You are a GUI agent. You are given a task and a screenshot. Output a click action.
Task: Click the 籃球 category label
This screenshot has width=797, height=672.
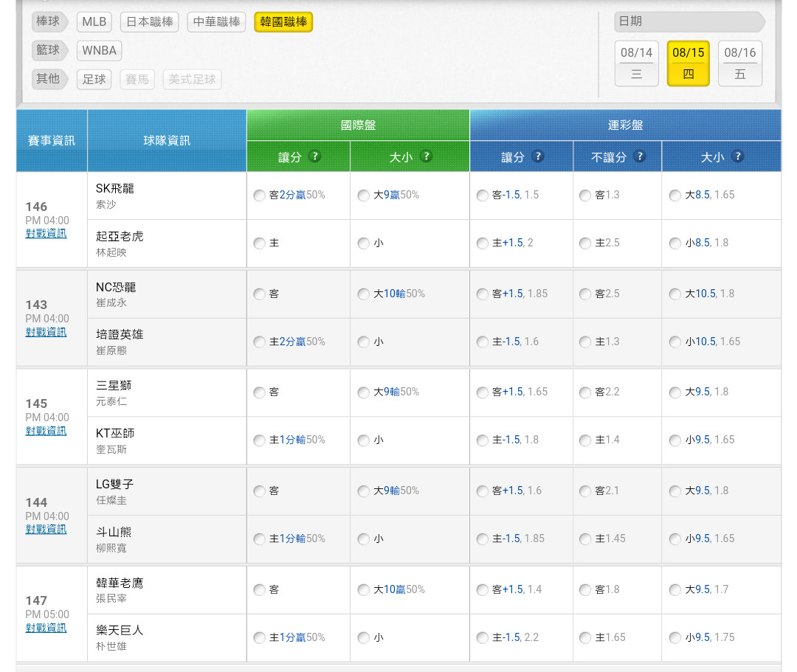click(x=49, y=50)
